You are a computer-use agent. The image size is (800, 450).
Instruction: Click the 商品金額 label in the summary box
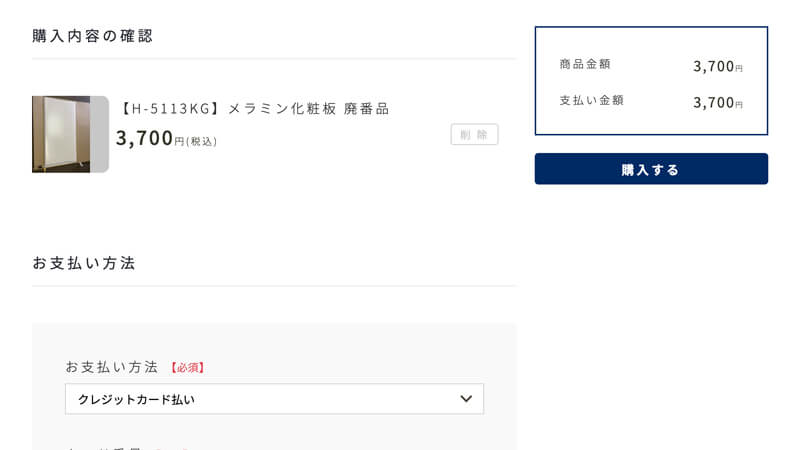(x=585, y=64)
